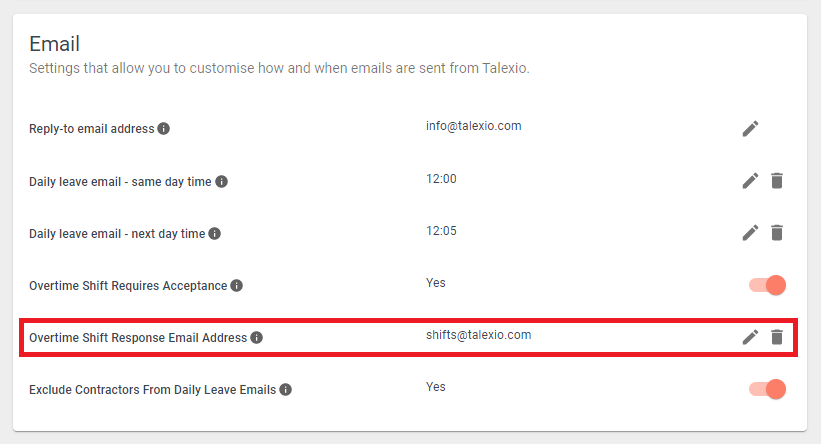
Task: Edit the Reply-to email address
Action: click(750, 129)
